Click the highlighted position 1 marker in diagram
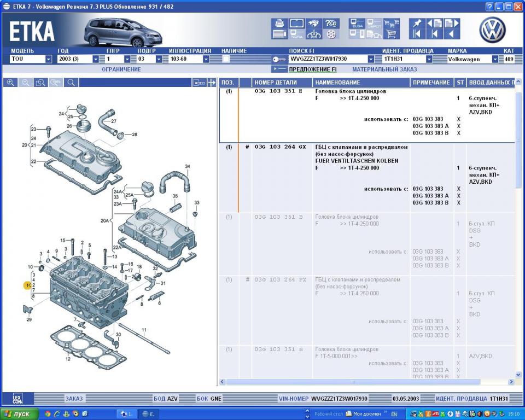This screenshot has height=420, width=525. tap(27, 285)
